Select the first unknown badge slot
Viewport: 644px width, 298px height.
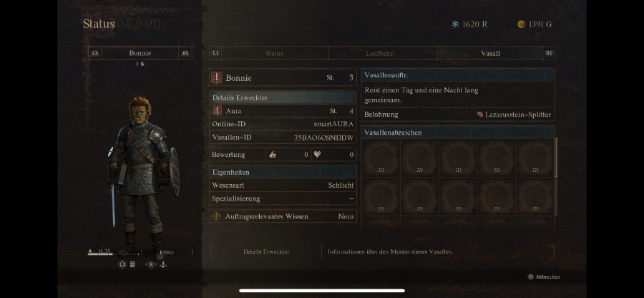(381, 158)
